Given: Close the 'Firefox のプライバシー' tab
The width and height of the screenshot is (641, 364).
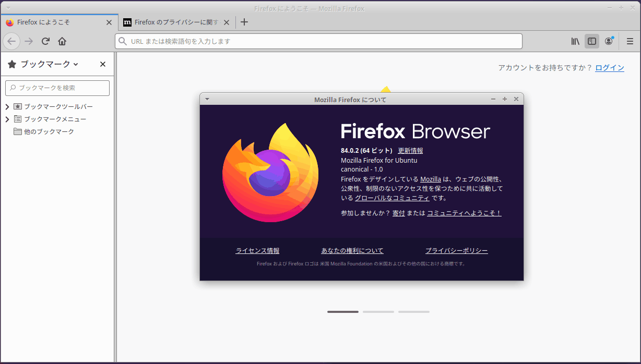Looking at the screenshot, I should click(x=226, y=22).
